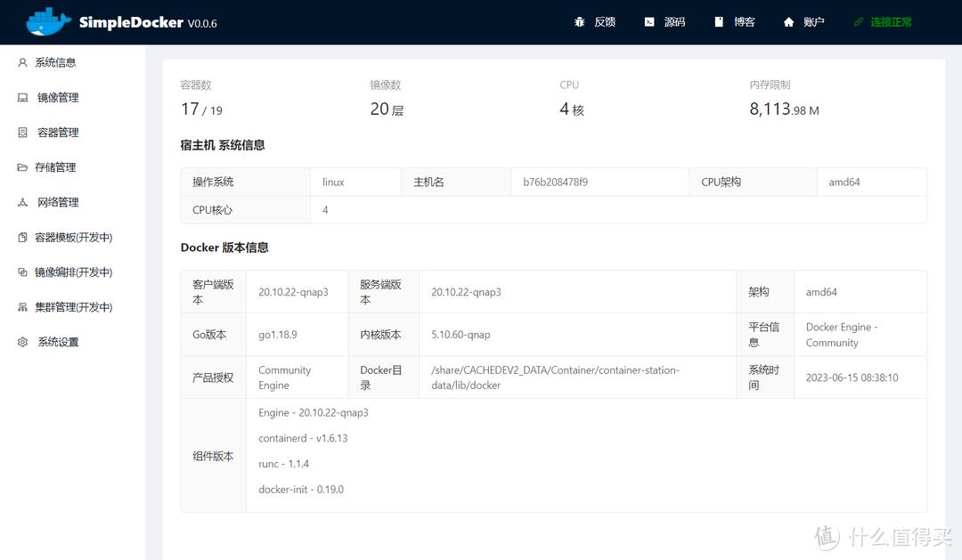Click the book icon beside 博客
The width and height of the screenshot is (962, 560).
click(719, 22)
